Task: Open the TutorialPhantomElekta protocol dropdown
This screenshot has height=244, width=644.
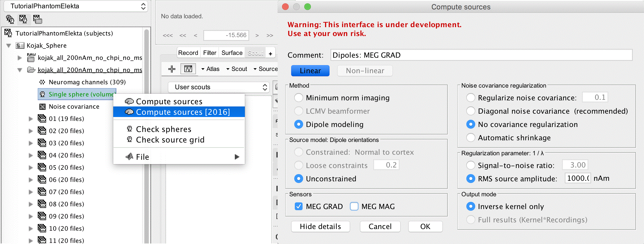Action: (x=76, y=6)
